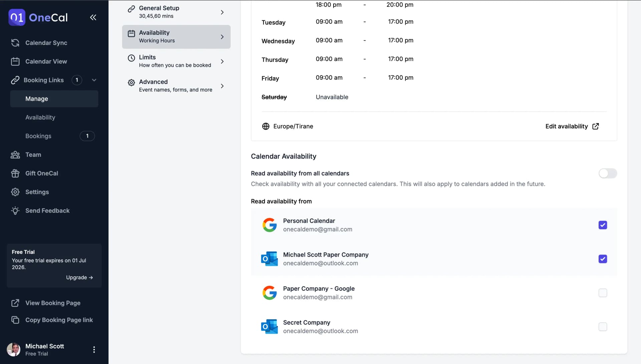
Task: Open the General Setup tab label
Action: (159, 8)
